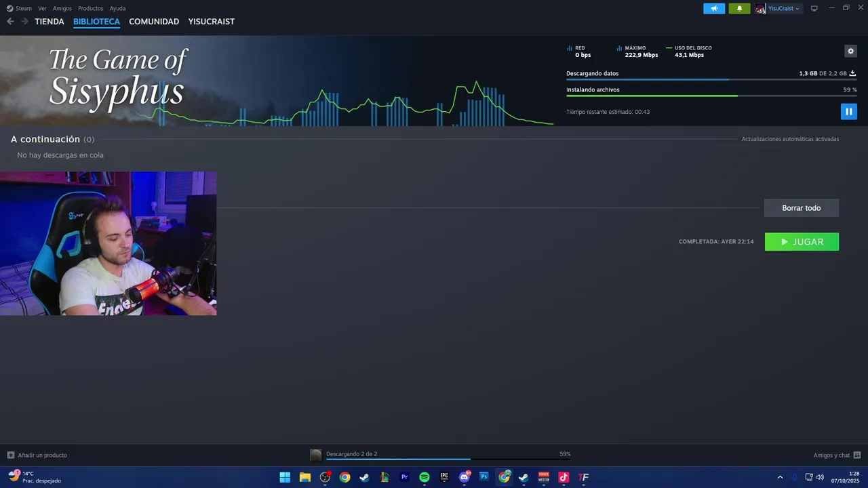Viewport: 868px width, 488px height.
Task: Click COMPLETADA: AYER 22:14 label
Action: coord(716,242)
